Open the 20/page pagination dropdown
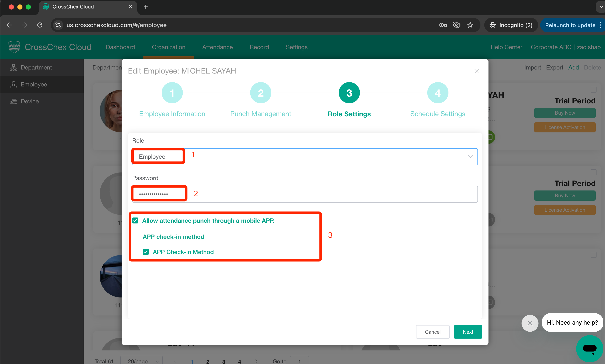Screen dimensions: 605x364 [x=142, y=361]
